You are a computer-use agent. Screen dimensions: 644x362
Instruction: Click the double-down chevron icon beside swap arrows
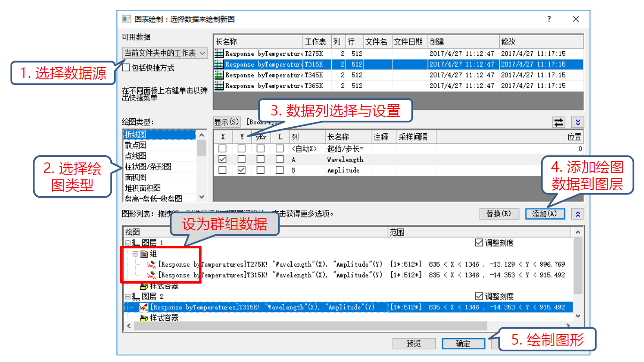(x=578, y=122)
